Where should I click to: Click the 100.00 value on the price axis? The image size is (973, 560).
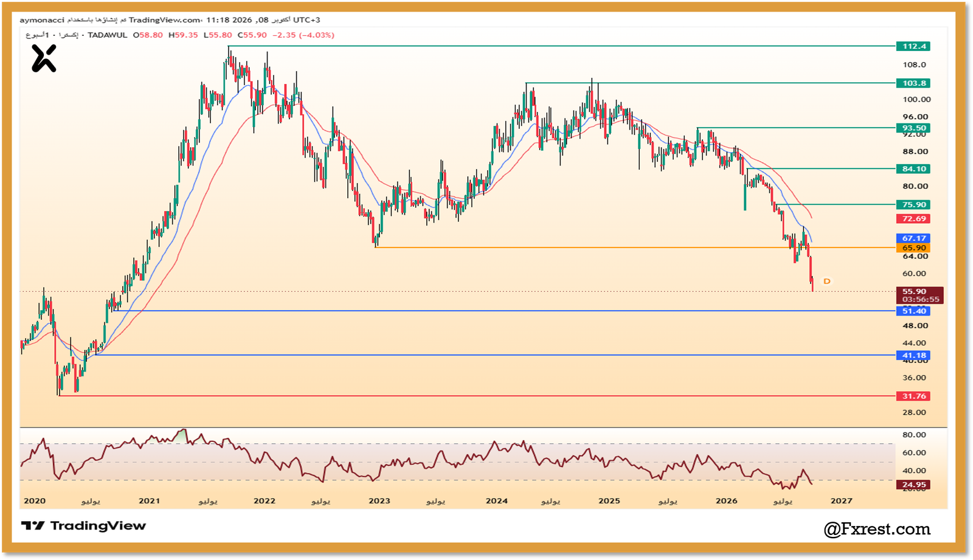(x=916, y=100)
